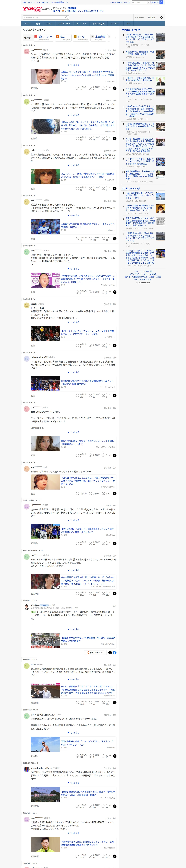Viewport: 186px width, 868px height.
Task: Expand もっと見る on jun user's comment
Action: coord(74,115)
